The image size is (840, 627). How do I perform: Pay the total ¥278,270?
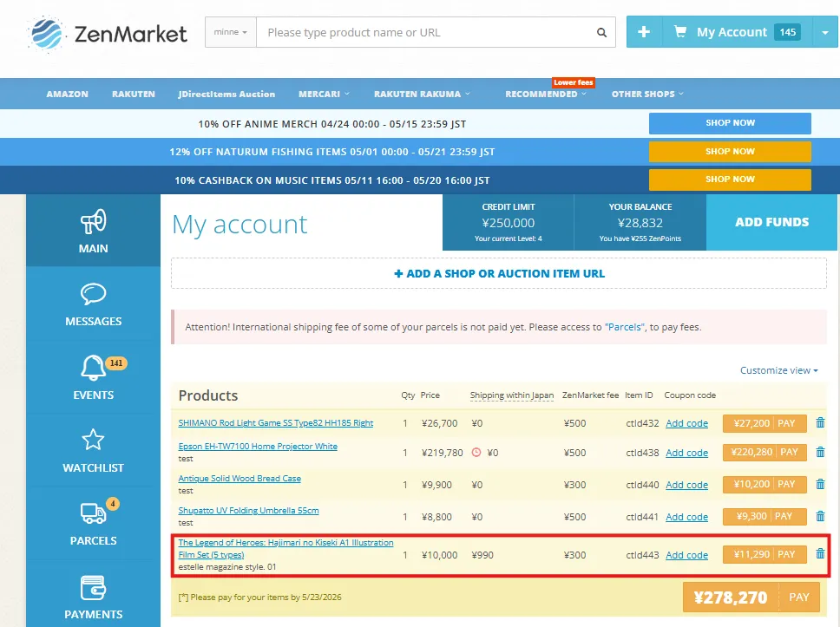click(751, 597)
